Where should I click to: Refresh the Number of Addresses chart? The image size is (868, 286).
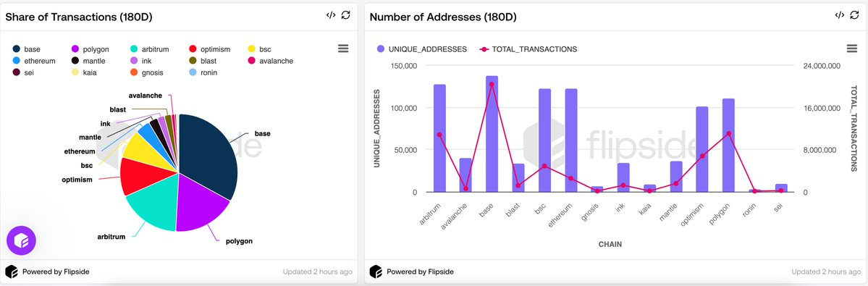pyautogui.click(x=855, y=15)
